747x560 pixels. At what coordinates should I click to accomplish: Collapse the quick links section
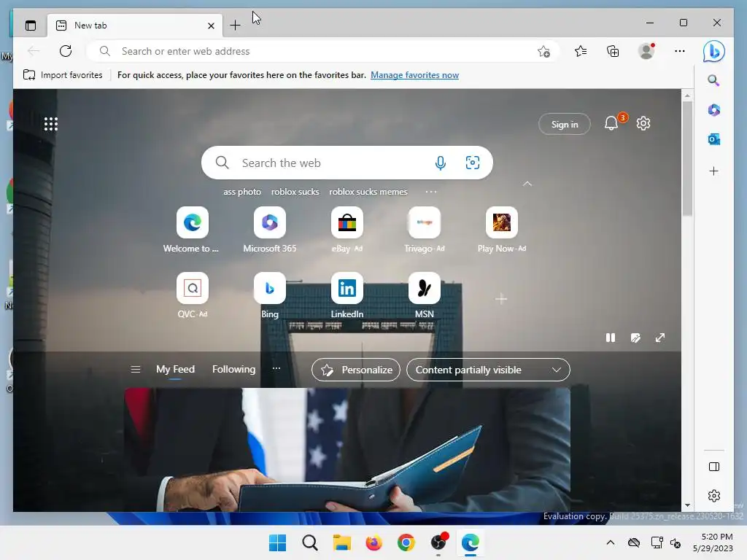pyautogui.click(x=527, y=183)
